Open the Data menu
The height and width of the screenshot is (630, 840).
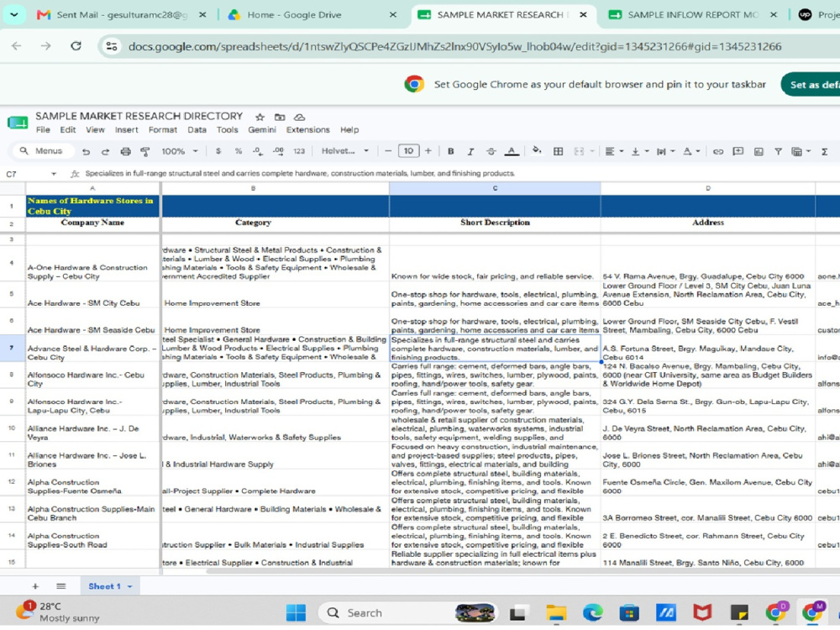pyautogui.click(x=197, y=129)
